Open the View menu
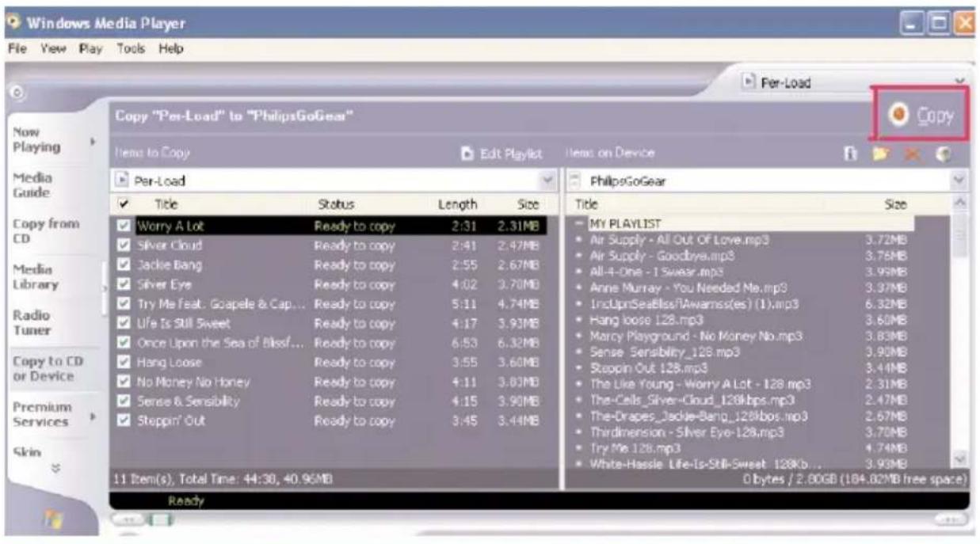The height and width of the screenshot is (544, 980). coord(53,49)
